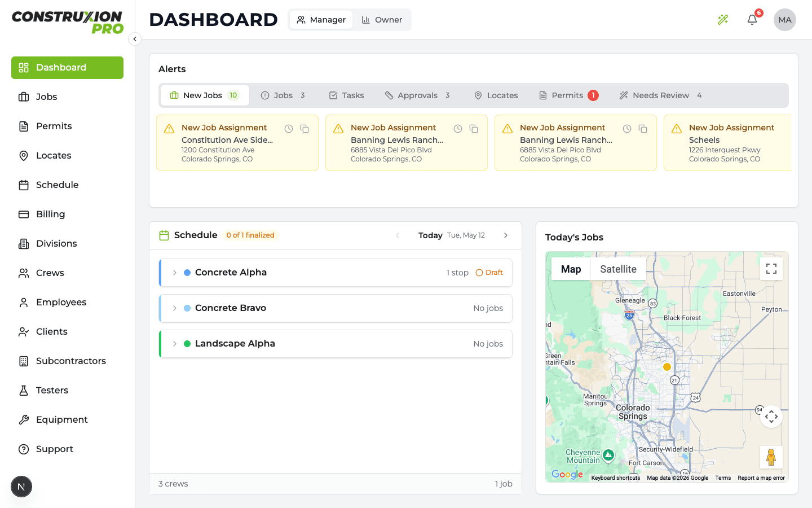Open the MA user avatar menu
This screenshot has height=508, width=812.
point(785,20)
